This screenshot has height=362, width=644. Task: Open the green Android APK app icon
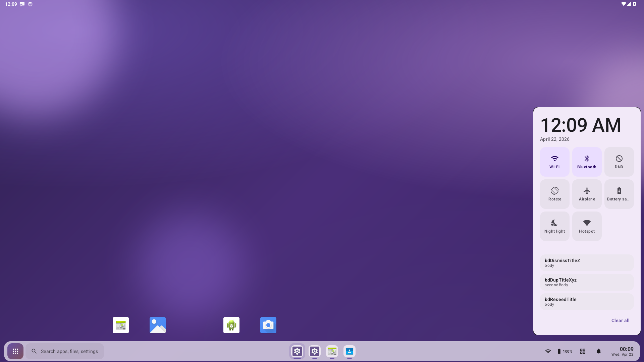pos(231,325)
